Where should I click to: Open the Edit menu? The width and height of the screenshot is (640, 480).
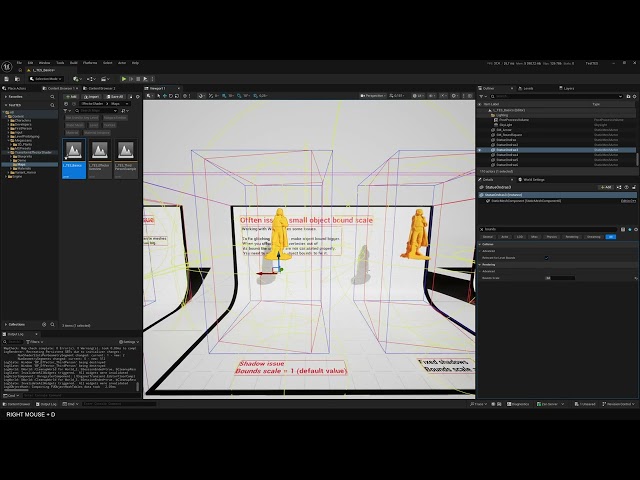(x=30, y=63)
